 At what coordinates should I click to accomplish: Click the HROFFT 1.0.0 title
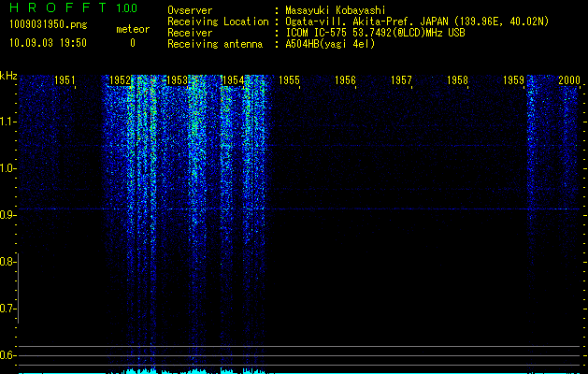74,7
